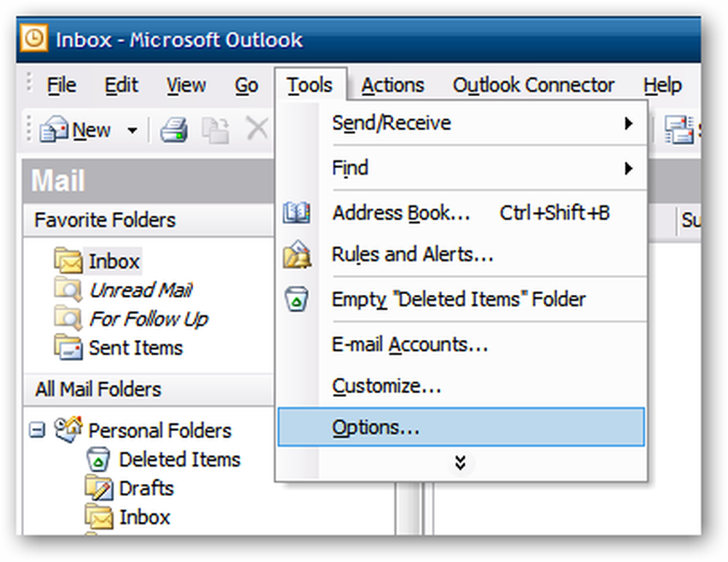This screenshot has height=562, width=728.
Task: Select the Sent Items folder
Action: 135,348
